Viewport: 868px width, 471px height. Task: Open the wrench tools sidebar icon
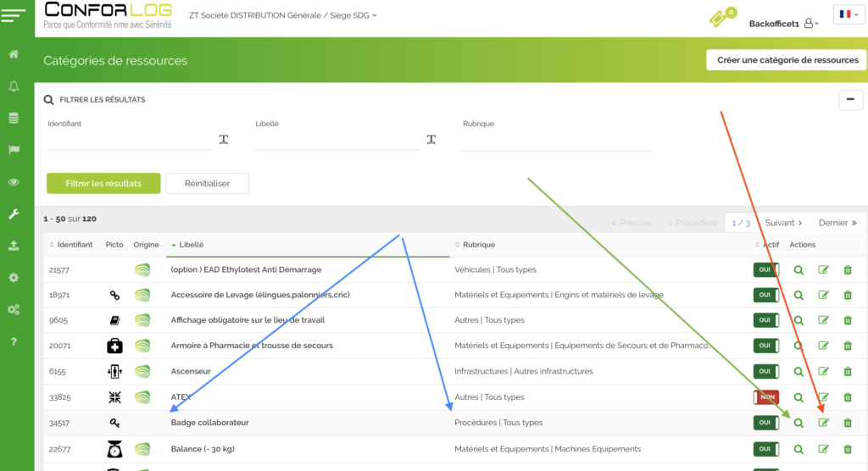coord(14,213)
